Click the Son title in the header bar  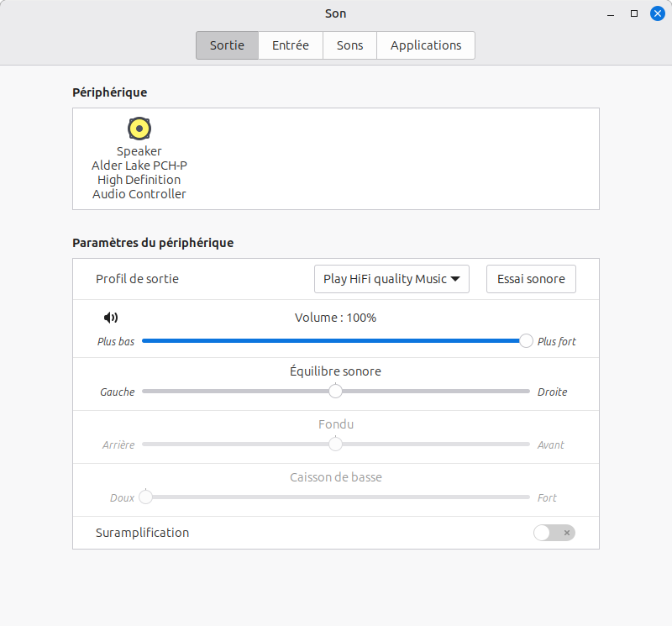[x=335, y=13]
